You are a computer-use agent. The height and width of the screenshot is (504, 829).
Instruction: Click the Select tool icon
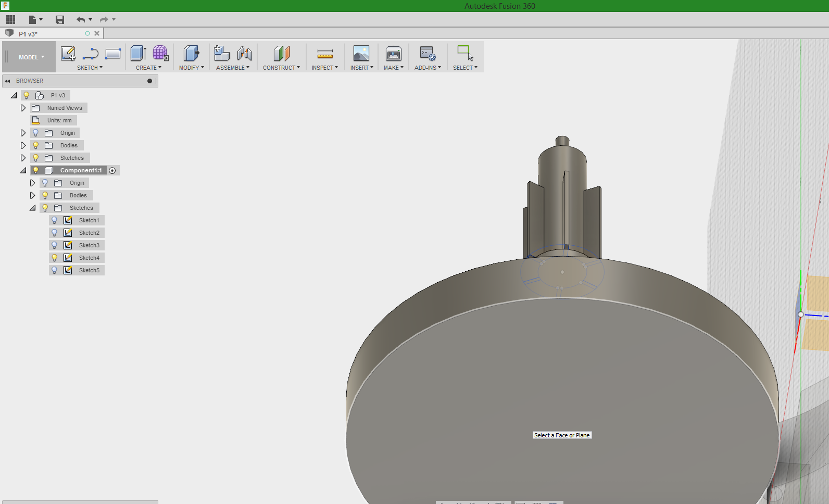pos(465,53)
